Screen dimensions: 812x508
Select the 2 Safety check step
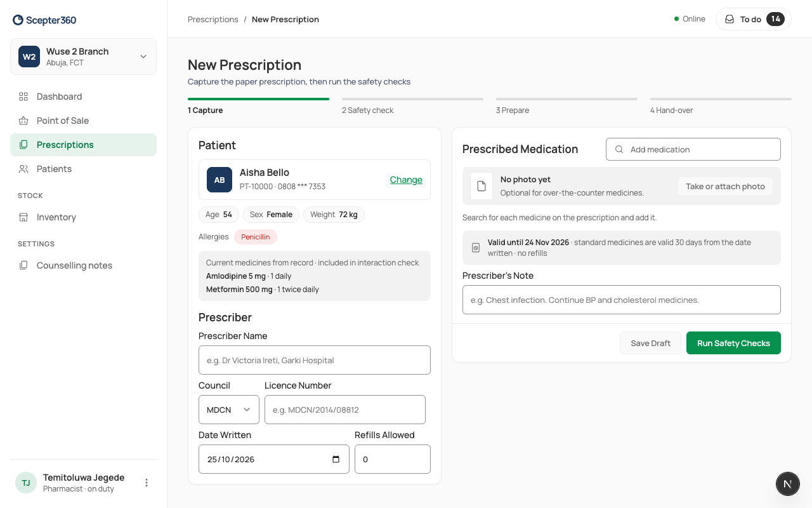pos(412,107)
